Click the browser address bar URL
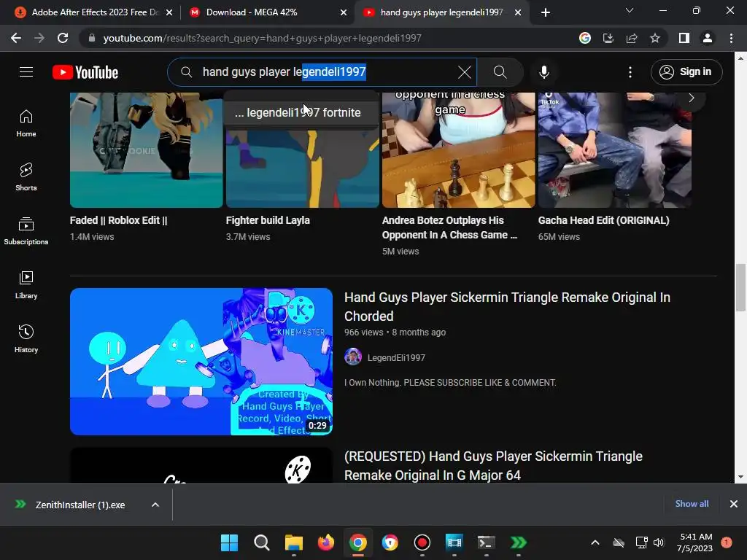This screenshot has width=747, height=560. coord(262,38)
